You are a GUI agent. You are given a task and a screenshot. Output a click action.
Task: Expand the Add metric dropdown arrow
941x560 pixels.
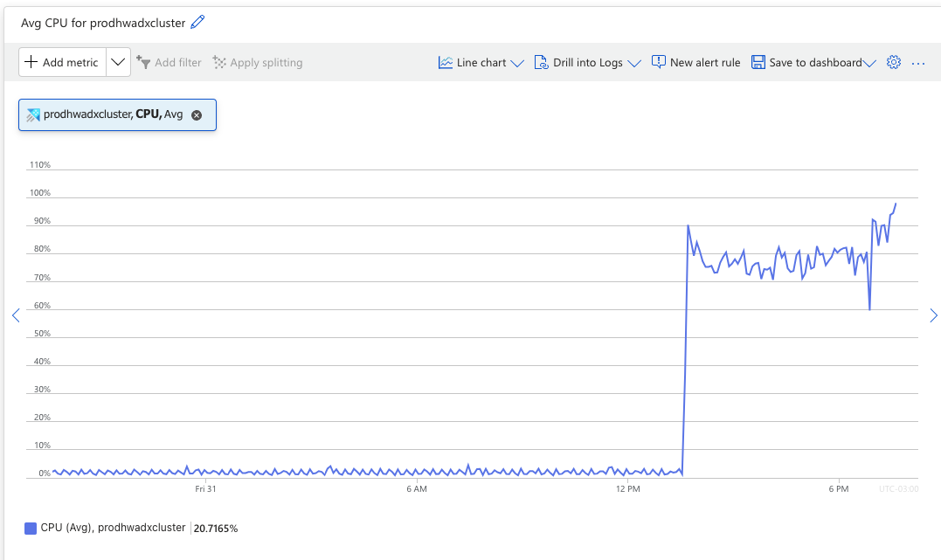click(x=118, y=62)
